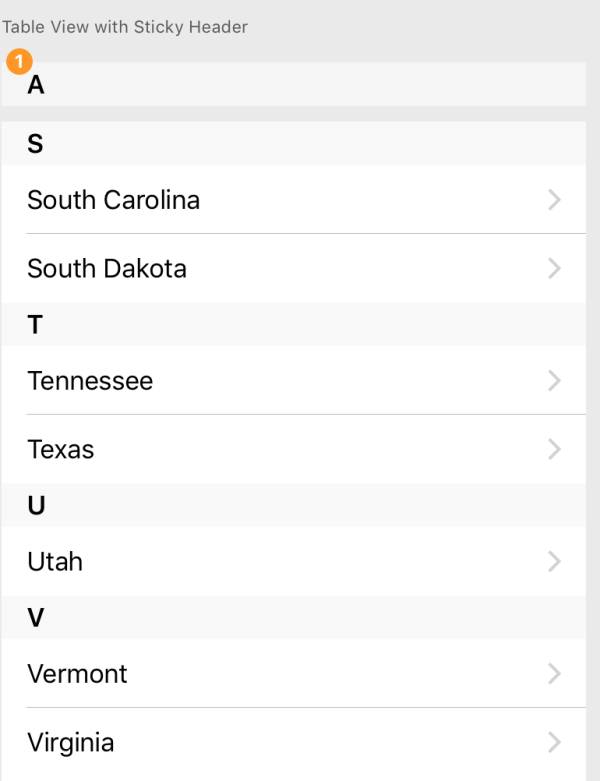This screenshot has width=600, height=781.
Task: Choose Tennessee from the list
Action: (x=293, y=380)
